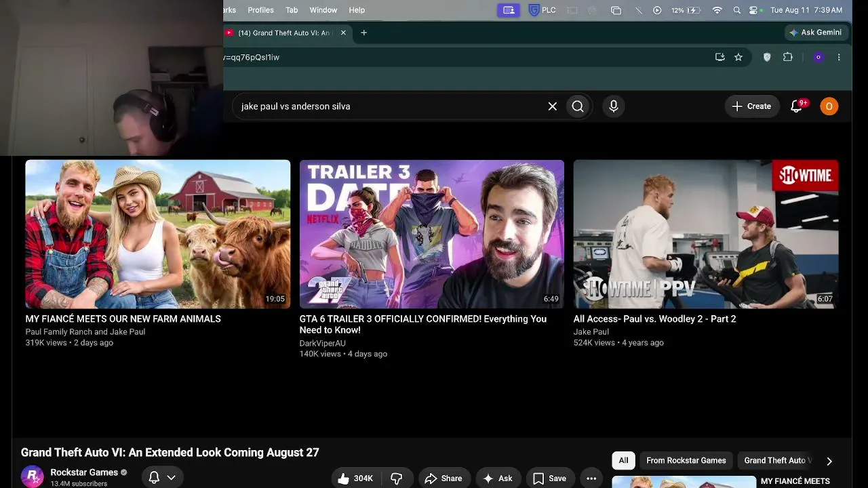Viewport: 868px width, 488px height.
Task: Open the Wi-Fi menu
Action: pos(717,10)
